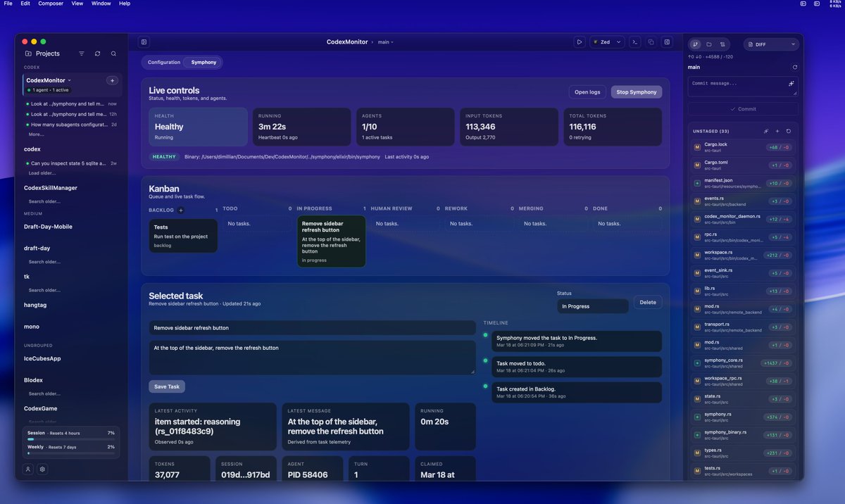Open the settings gear icon at sidebar bottom
This screenshot has width=845, height=504.
point(42,469)
